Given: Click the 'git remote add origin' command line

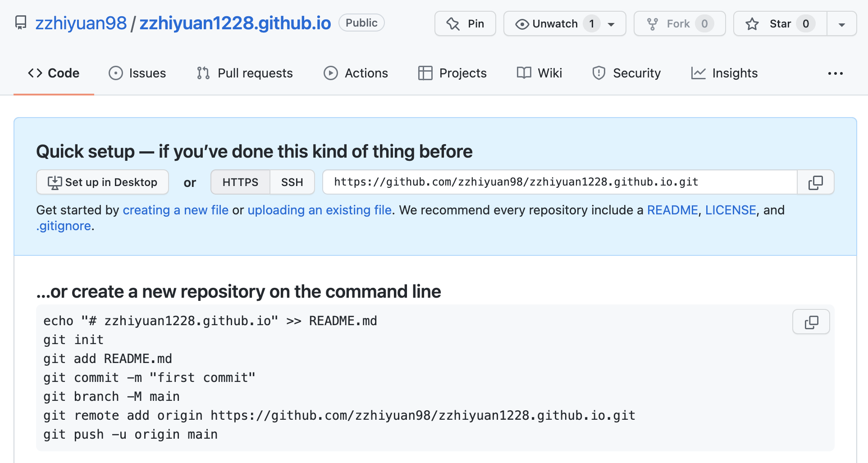Looking at the screenshot, I should pyautogui.click(x=339, y=415).
